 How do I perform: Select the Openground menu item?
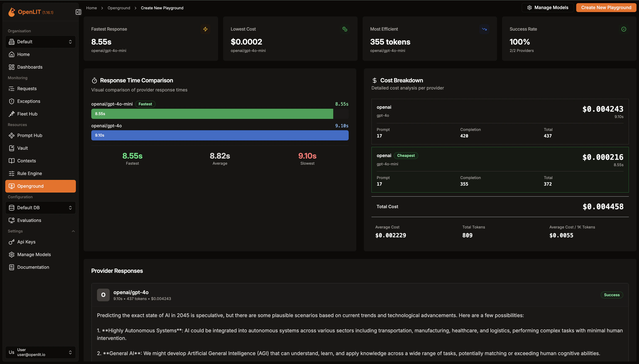[x=41, y=186]
